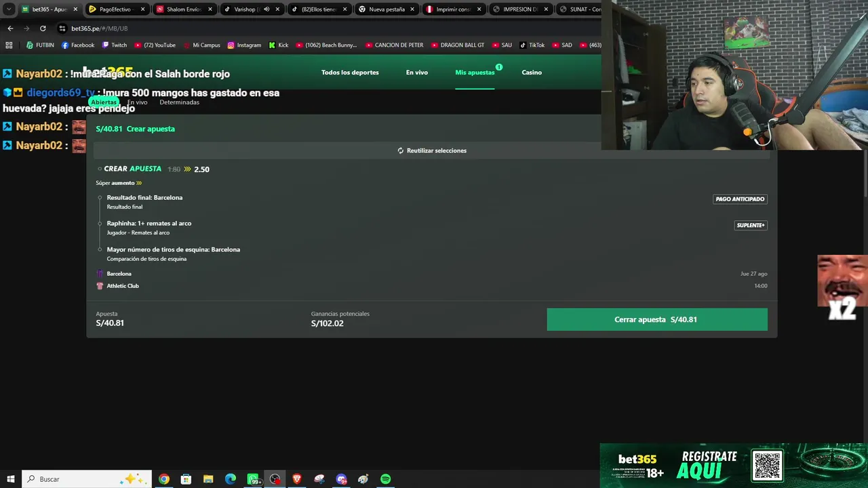
Task: Click Resultado final: Barcelona selection
Action: point(144,198)
